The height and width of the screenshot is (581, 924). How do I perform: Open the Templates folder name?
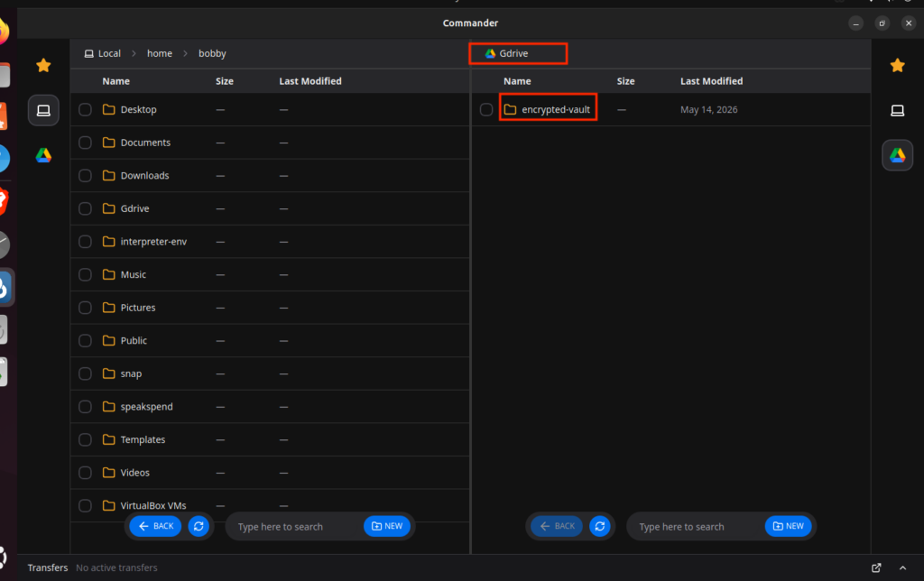click(143, 439)
